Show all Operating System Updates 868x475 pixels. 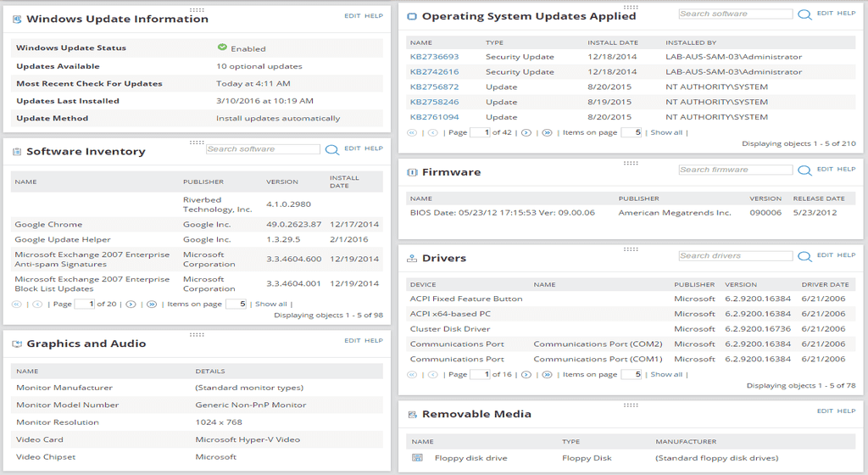pyautogui.click(x=666, y=132)
